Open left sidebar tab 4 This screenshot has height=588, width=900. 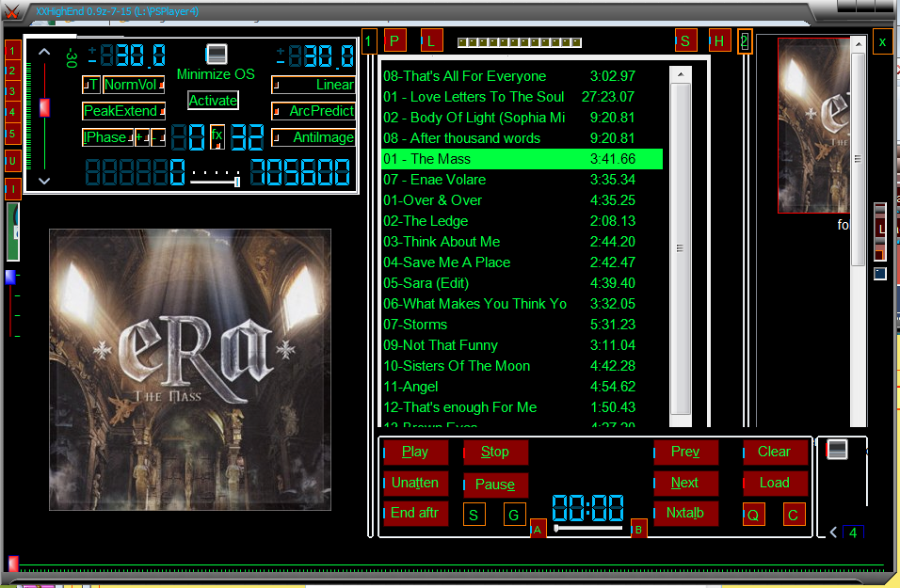click(x=12, y=112)
